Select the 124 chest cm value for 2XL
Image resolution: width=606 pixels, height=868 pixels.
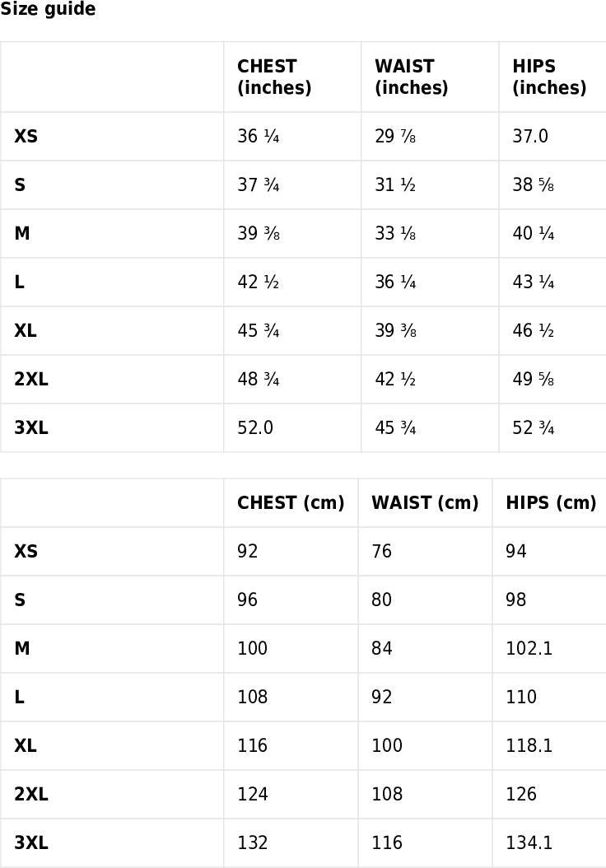tap(252, 794)
